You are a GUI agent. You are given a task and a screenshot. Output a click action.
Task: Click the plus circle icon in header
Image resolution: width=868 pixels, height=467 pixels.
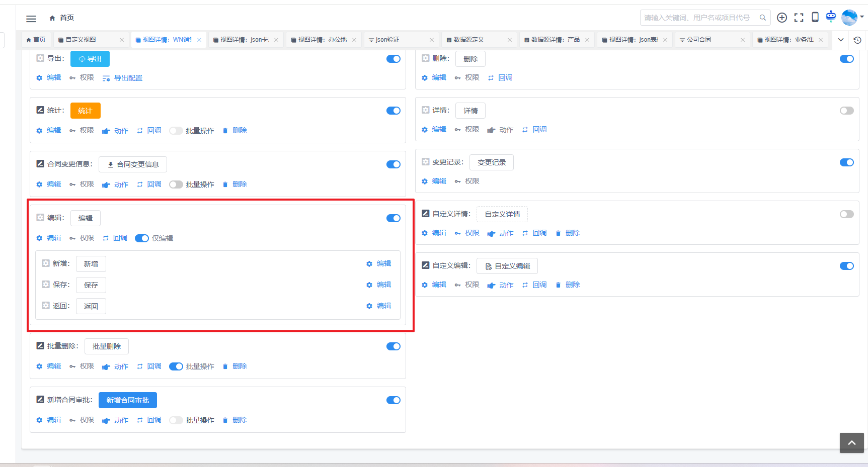(782, 18)
